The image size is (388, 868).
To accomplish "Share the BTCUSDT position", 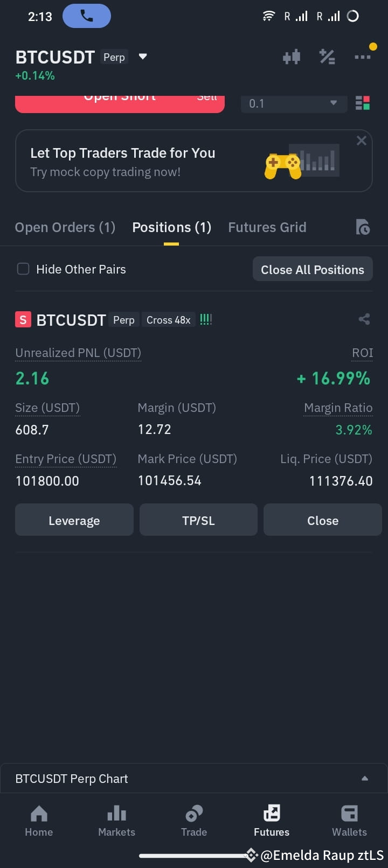I will [364, 319].
